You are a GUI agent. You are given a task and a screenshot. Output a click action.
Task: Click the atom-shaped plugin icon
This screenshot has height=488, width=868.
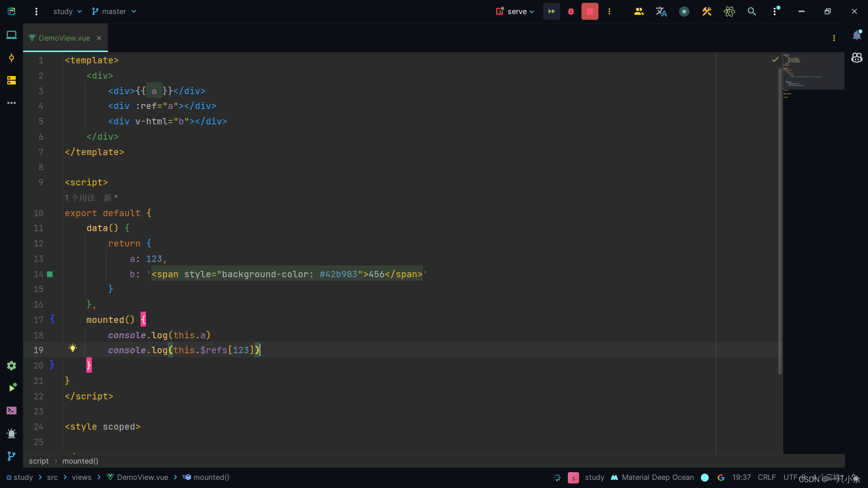pos(729,11)
